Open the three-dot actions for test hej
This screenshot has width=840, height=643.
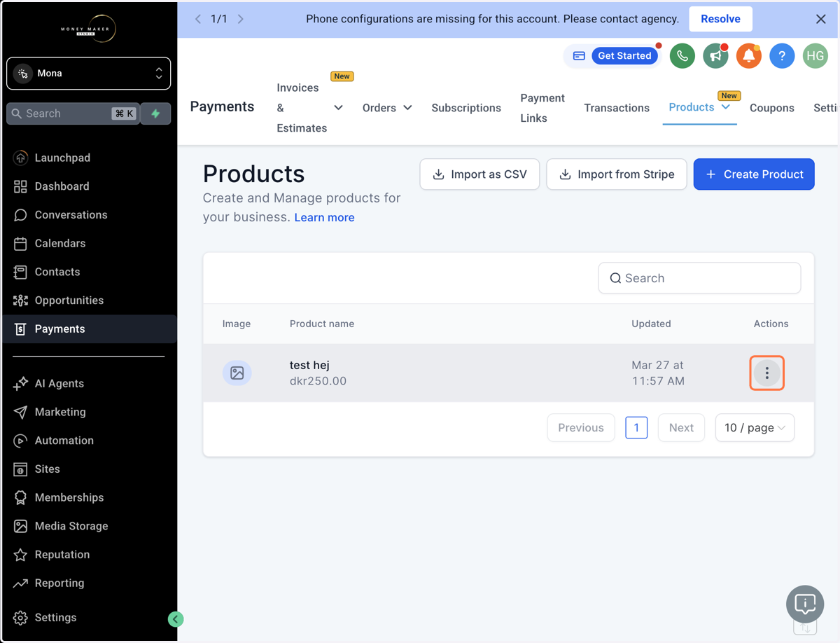(x=767, y=373)
